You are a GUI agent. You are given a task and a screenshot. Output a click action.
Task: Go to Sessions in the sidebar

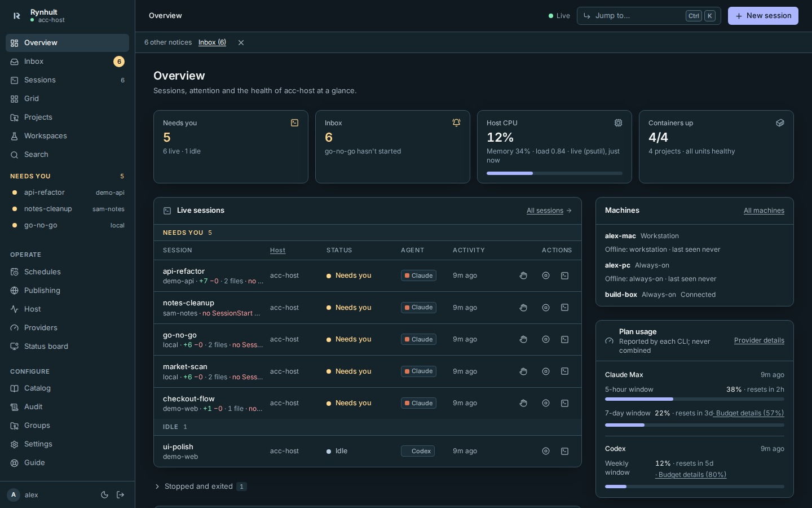[67, 80]
